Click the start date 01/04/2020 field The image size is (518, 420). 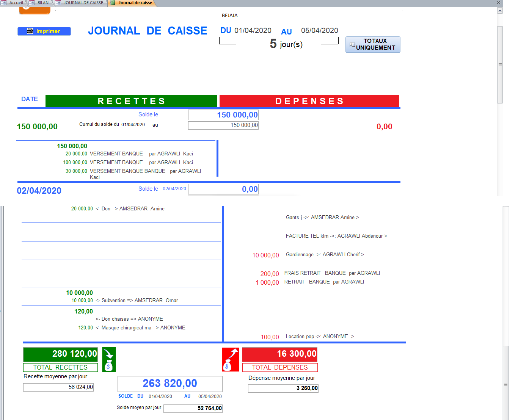(253, 30)
